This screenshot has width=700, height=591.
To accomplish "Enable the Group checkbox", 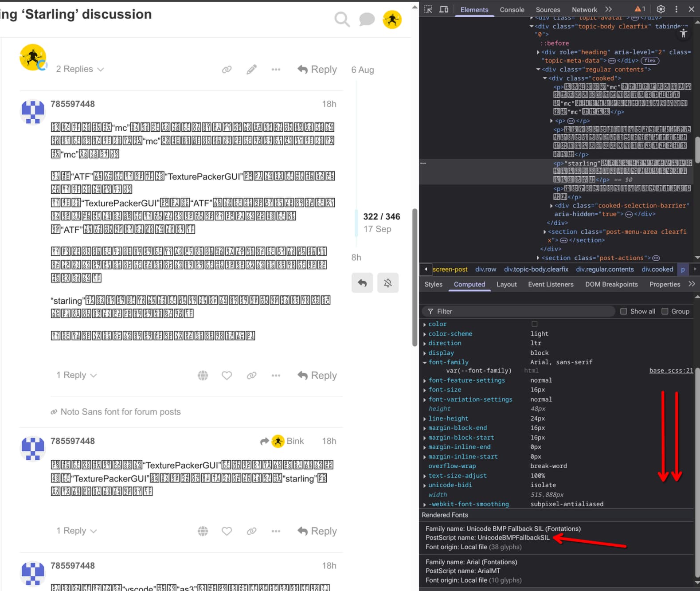I will pos(665,311).
